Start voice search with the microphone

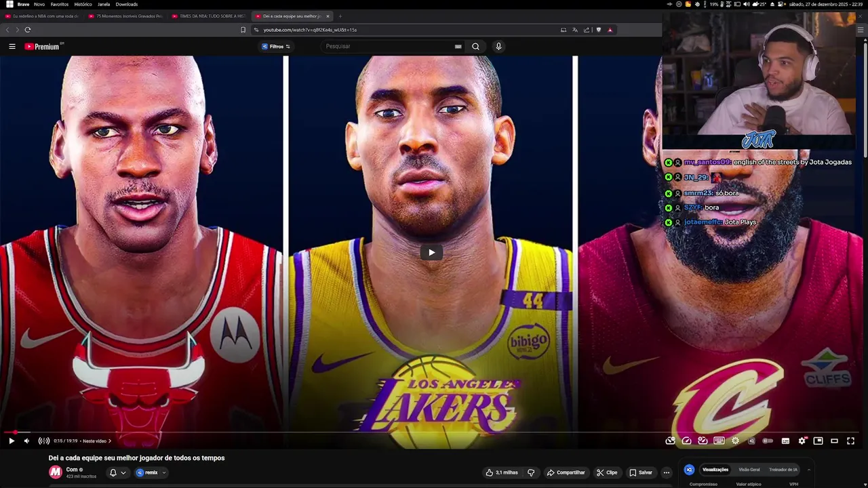tap(498, 46)
